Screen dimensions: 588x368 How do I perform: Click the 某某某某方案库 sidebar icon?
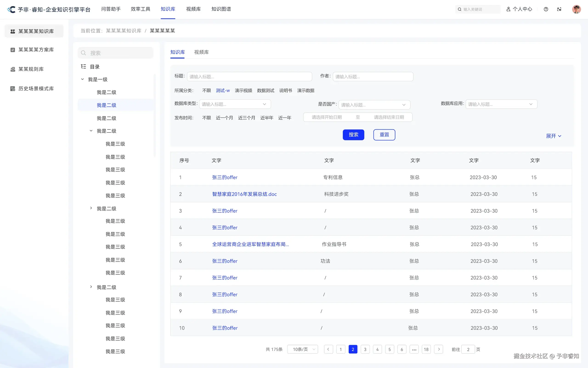pos(13,50)
